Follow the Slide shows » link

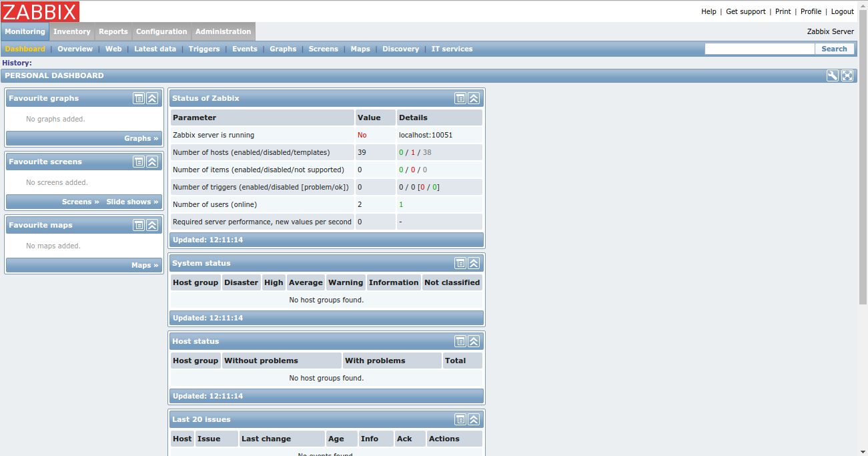click(x=133, y=202)
